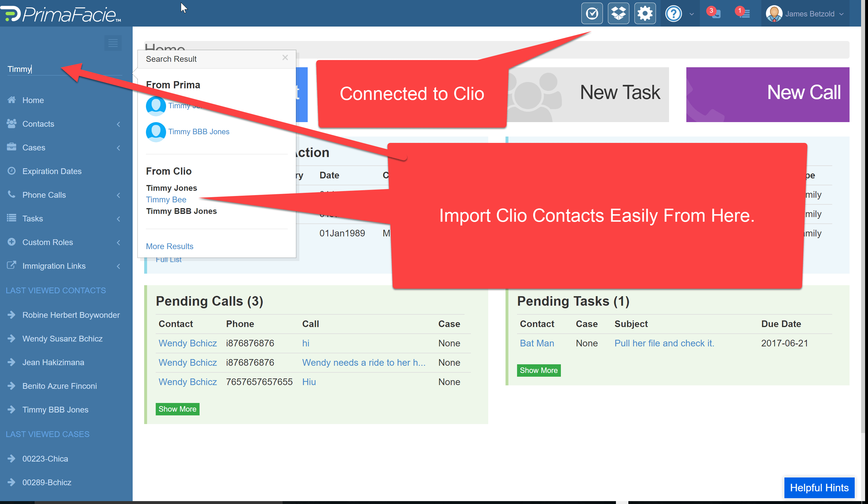This screenshot has width=868, height=504.
Task: Click Timmy BBB Jones avatar in results
Action: (156, 132)
